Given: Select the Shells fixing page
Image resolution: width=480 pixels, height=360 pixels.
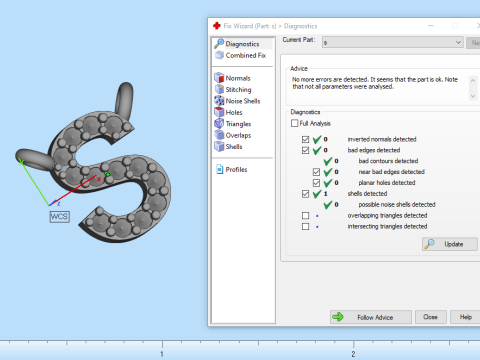Looking at the screenshot, I should coord(228,146).
